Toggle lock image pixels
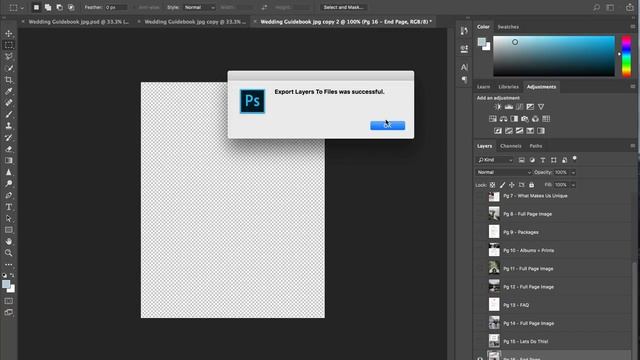The height and width of the screenshot is (360, 640). pyautogui.click(x=502, y=185)
